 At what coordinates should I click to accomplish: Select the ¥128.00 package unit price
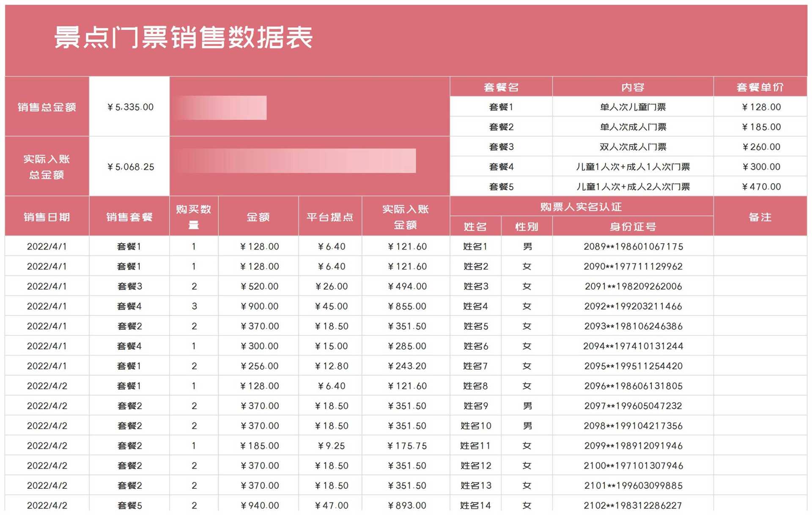coord(760,107)
